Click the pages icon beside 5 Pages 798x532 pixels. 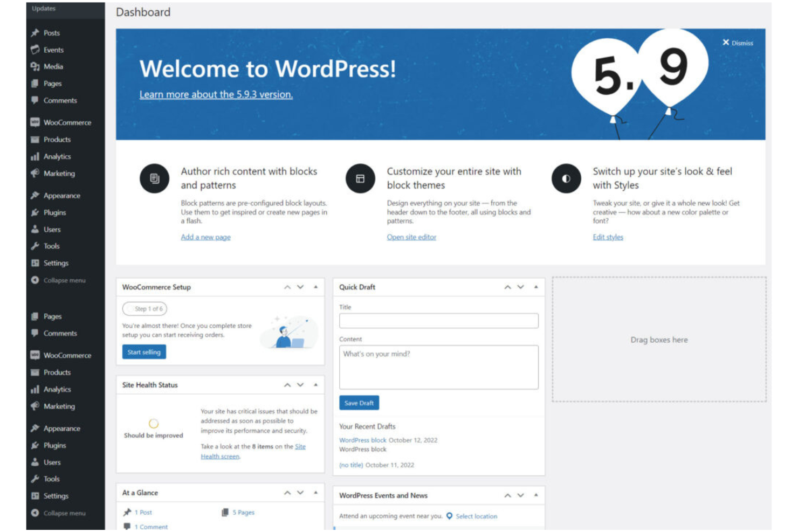tap(225, 512)
